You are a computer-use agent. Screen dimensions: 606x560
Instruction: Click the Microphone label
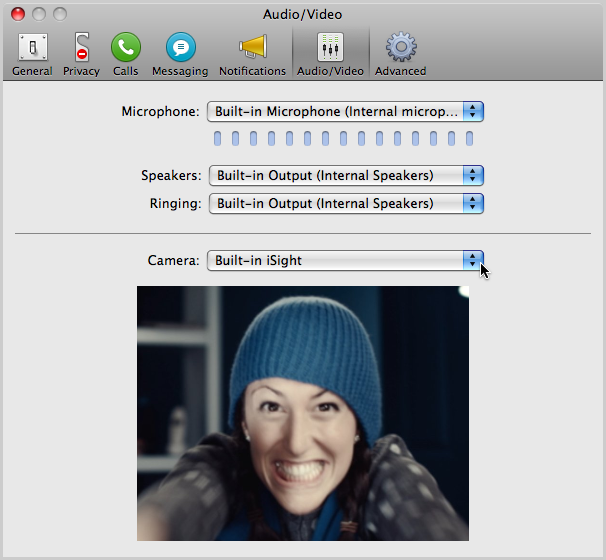point(160,112)
